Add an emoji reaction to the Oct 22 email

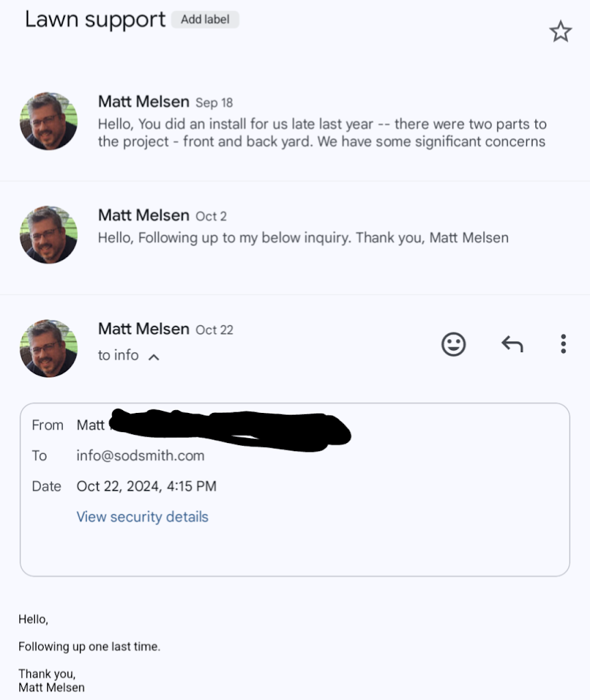pos(453,344)
